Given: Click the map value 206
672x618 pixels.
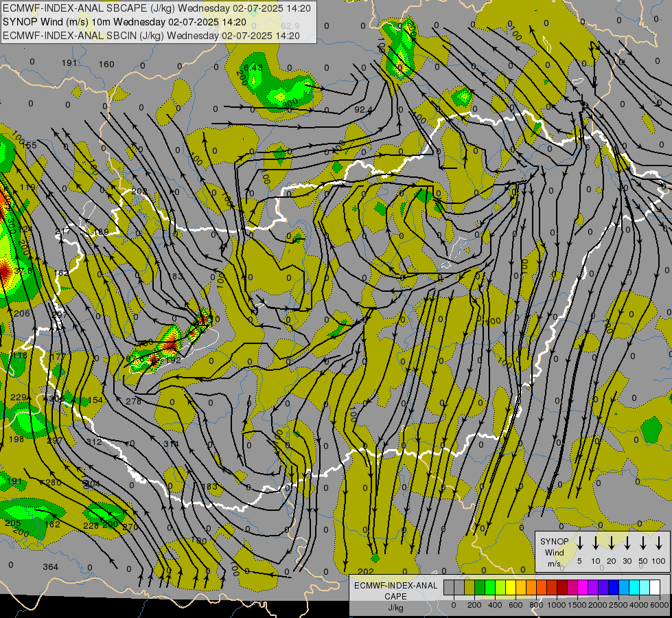Looking at the screenshot, I should pyautogui.click(x=22, y=314).
